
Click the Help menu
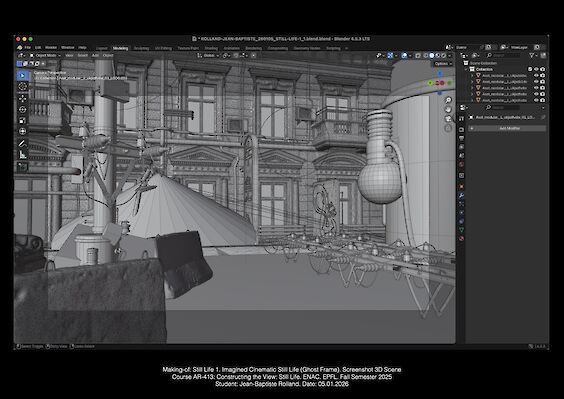point(82,47)
